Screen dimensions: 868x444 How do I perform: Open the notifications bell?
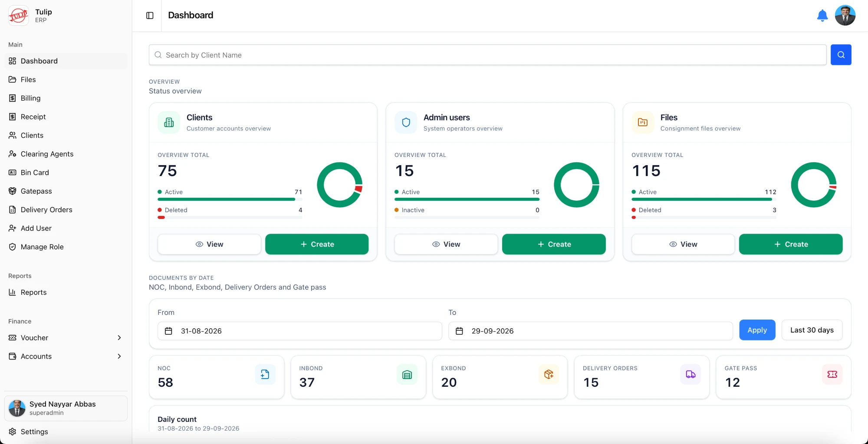tap(822, 16)
